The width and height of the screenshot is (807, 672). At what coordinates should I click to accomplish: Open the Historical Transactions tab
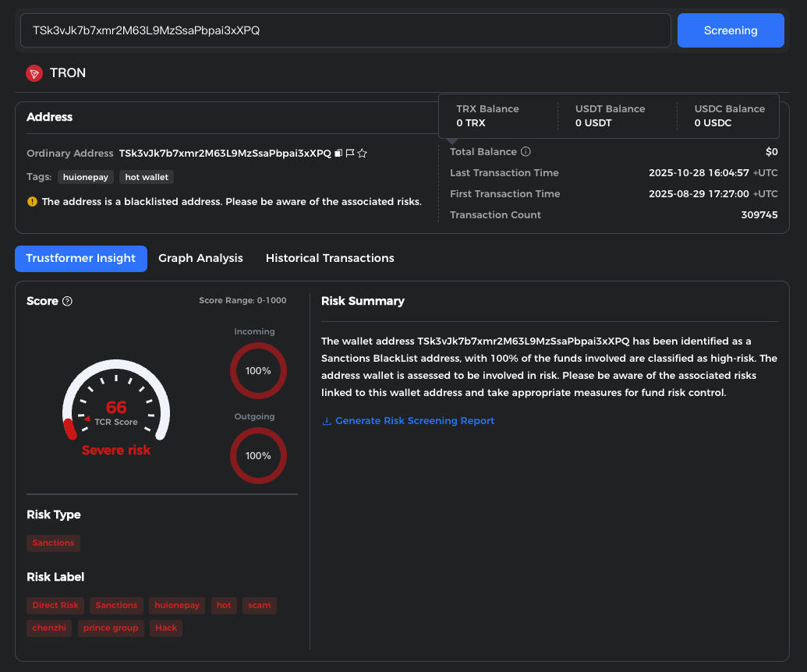click(x=330, y=258)
